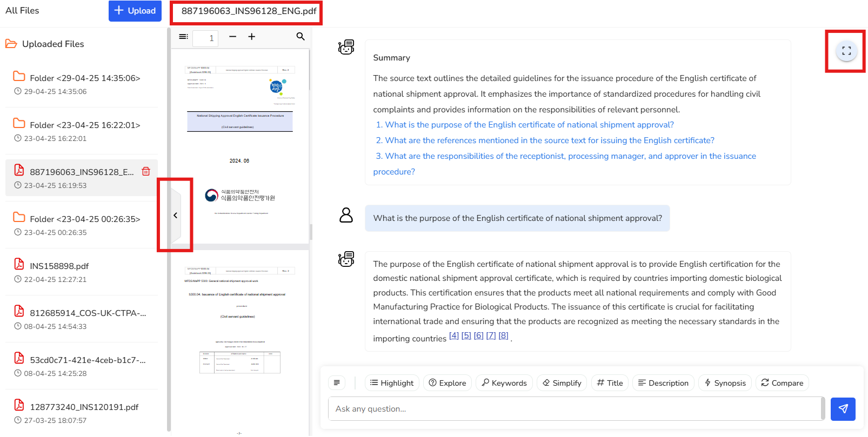Image resolution: width=868 pixels, height=437 pixels.
Task: Open Folder <29-04-25 14:35:06>
Action: [x=85, y=78]
